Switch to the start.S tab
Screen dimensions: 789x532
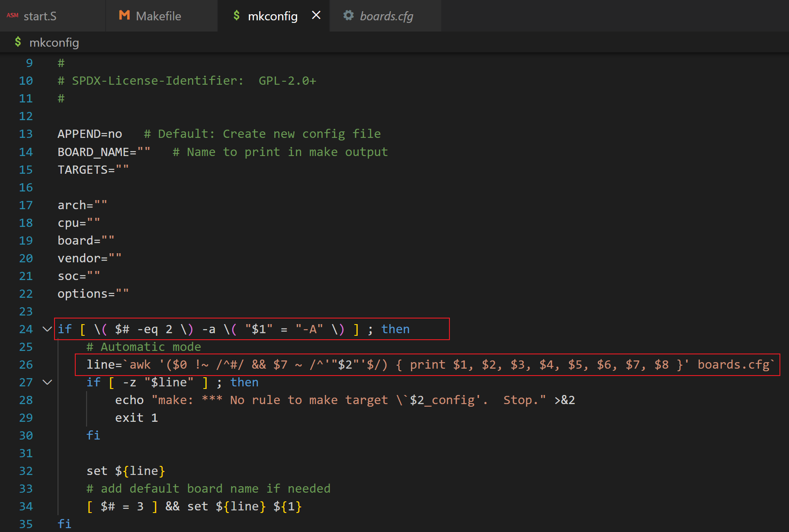point(52,16)
